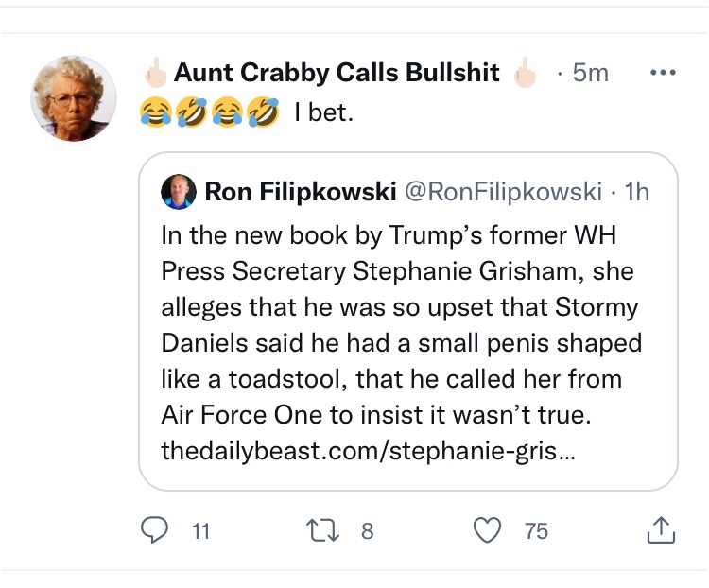This screenshot has height=588, width=709.
Task: Click the reply speech bubble icon
Action: coord(154,531)
